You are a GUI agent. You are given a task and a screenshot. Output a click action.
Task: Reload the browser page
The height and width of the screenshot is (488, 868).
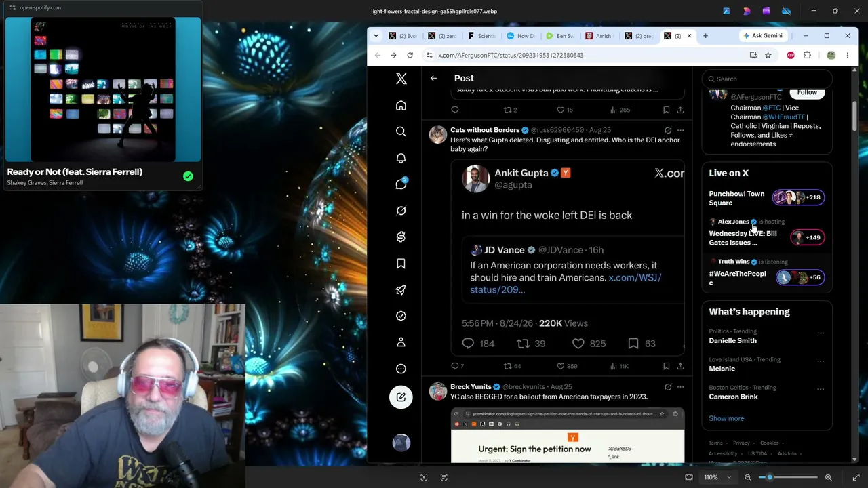pos(410,55)
